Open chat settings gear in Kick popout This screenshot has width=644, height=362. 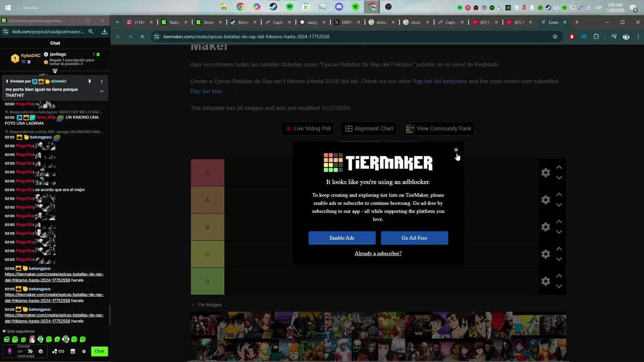(x=84, y=351)
